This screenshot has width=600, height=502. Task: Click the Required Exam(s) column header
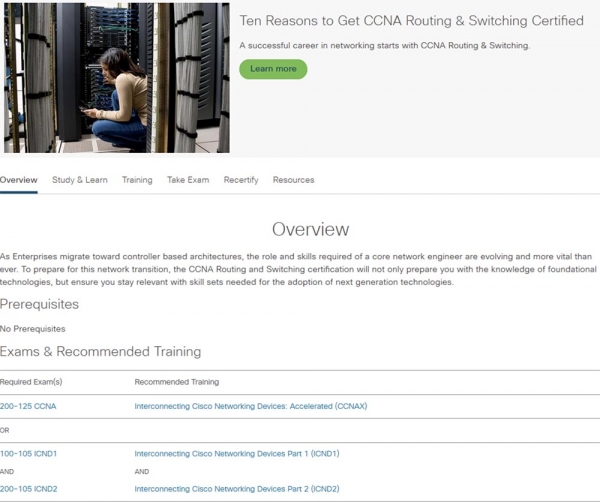(x=31, y=382)
